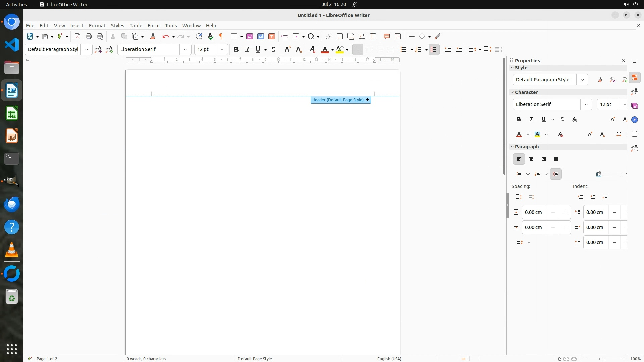Screen dimensions: 644x362
Task: Open the Navigator from sidebar tab bar
Action: pyautogui.click(x=634, y=120)
